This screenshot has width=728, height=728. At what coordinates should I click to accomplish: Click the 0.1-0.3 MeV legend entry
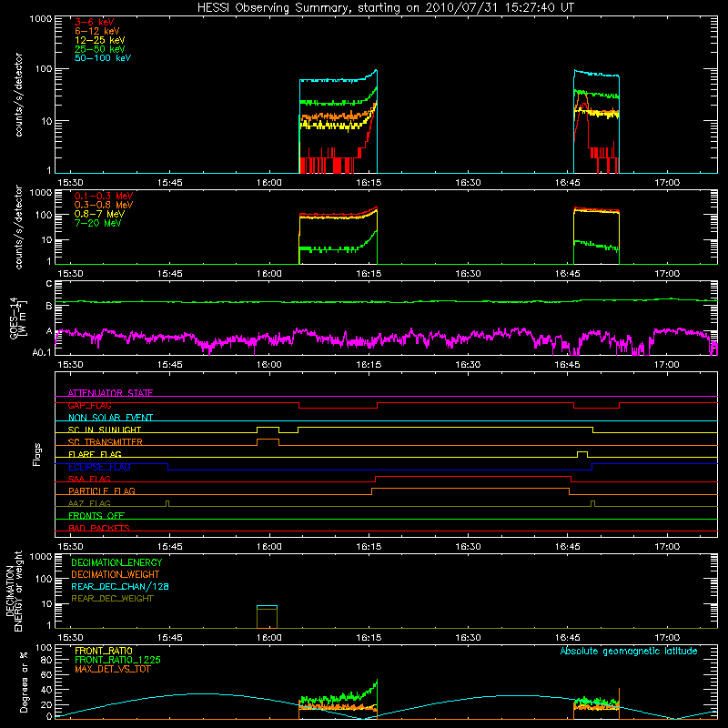point(104,196)
